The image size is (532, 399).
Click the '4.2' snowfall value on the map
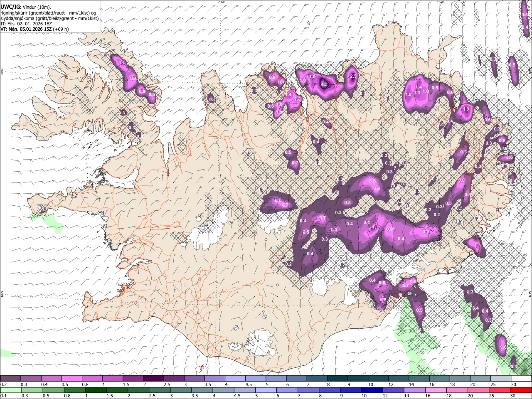click(x=325, y=84)
